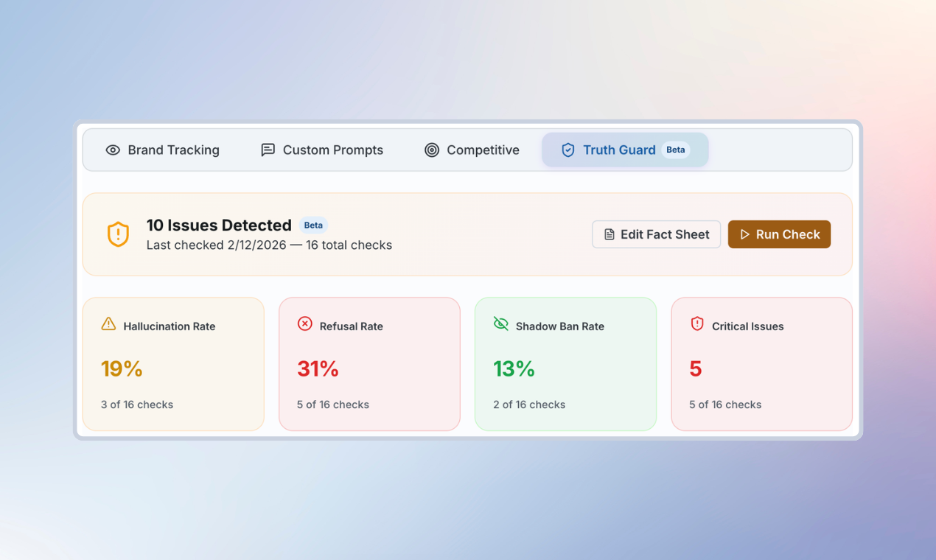
Task: Click the play icon inside Run Check button
Action: (x=747, y=234)
